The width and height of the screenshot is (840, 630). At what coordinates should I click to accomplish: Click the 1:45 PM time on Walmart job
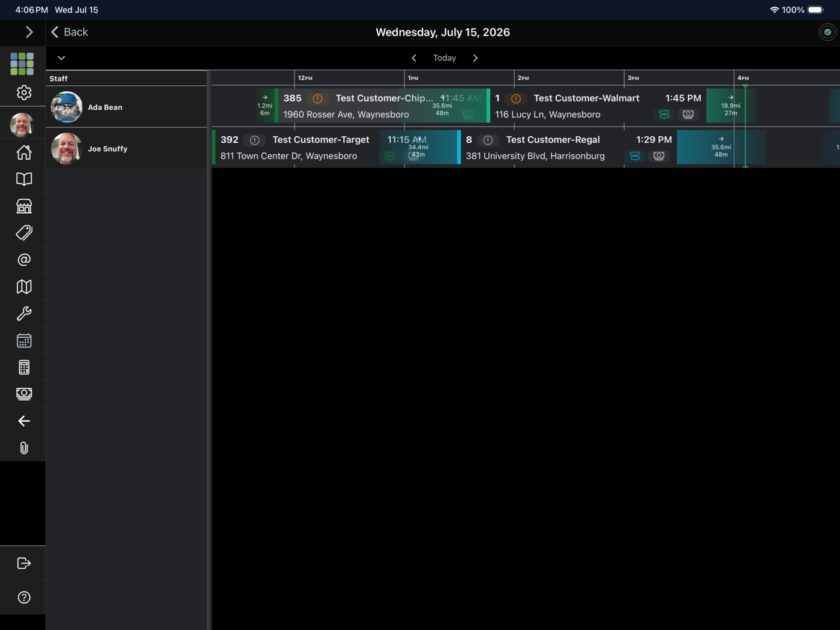683,98
